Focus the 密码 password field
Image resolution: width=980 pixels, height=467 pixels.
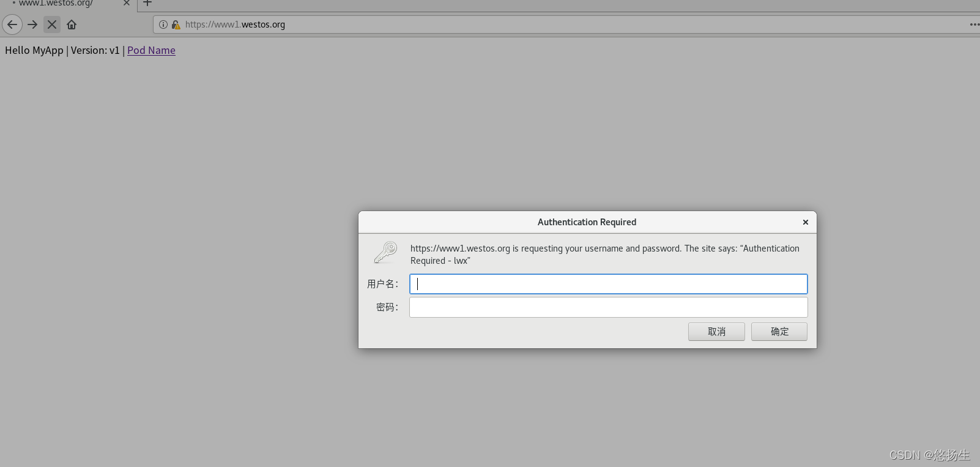pyautogui.click(x=609, y=307)
